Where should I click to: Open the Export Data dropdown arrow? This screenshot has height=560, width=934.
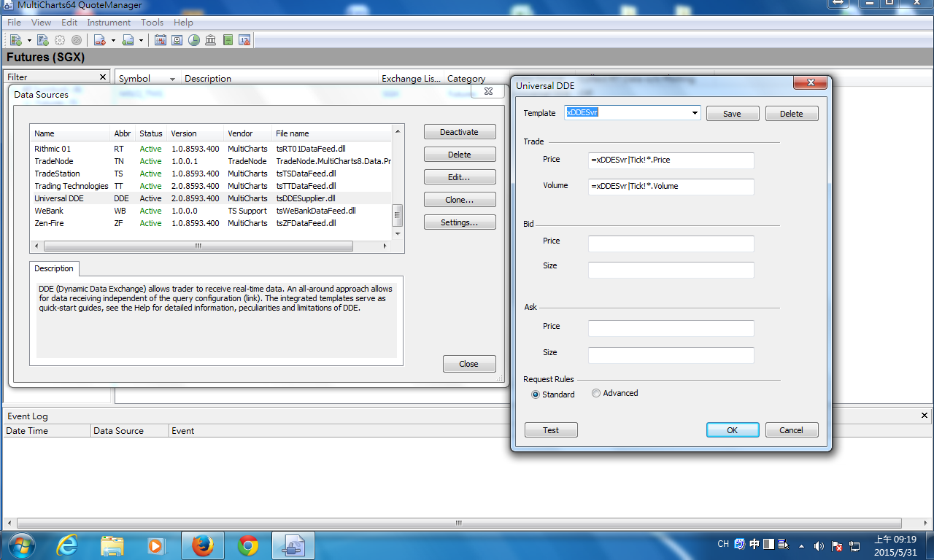pos(113,40)
